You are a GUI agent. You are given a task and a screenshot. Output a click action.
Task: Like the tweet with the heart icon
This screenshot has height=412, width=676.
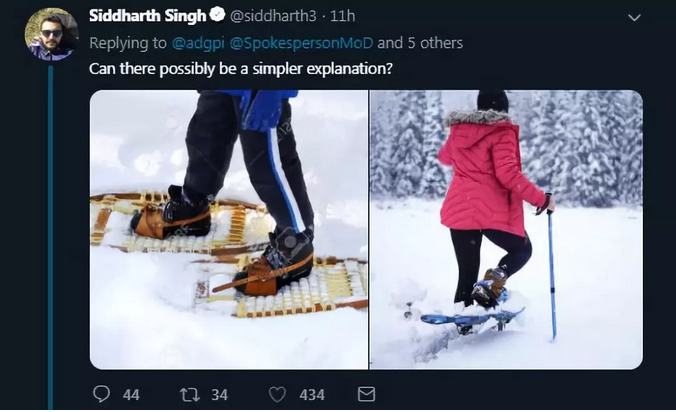coord(277,394)
